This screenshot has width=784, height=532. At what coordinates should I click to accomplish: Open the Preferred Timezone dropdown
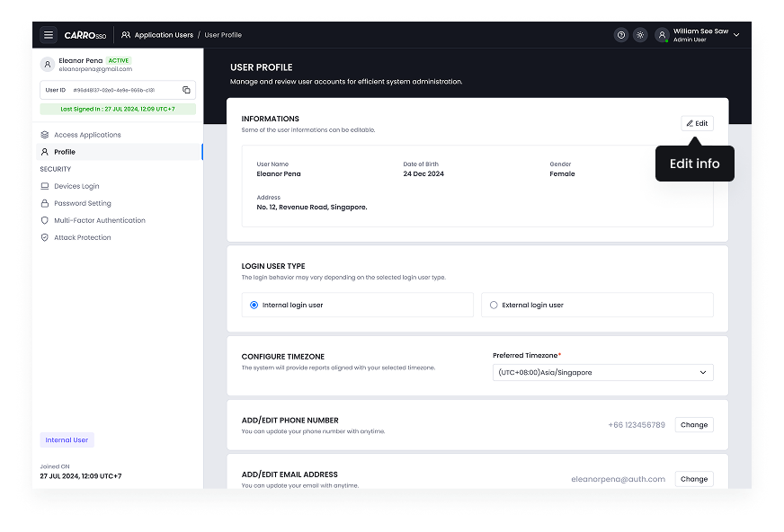601,372
